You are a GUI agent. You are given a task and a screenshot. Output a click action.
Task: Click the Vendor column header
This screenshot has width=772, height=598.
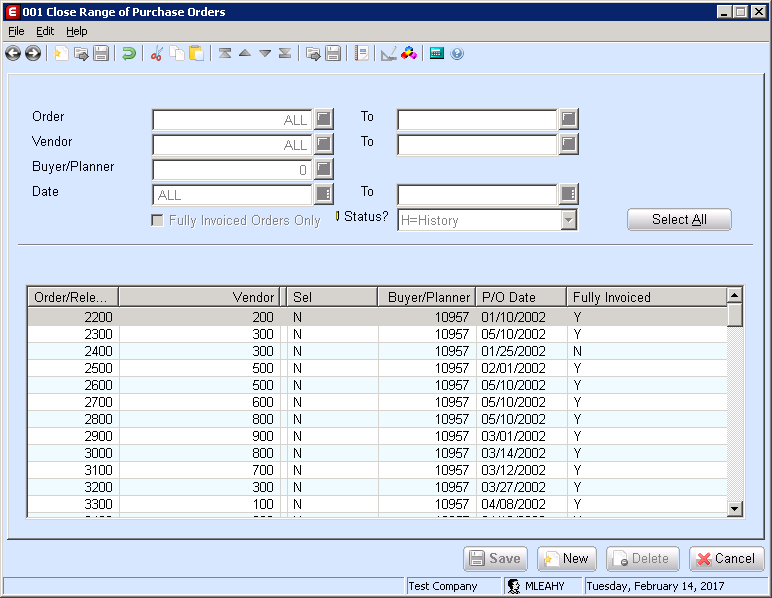199,297
